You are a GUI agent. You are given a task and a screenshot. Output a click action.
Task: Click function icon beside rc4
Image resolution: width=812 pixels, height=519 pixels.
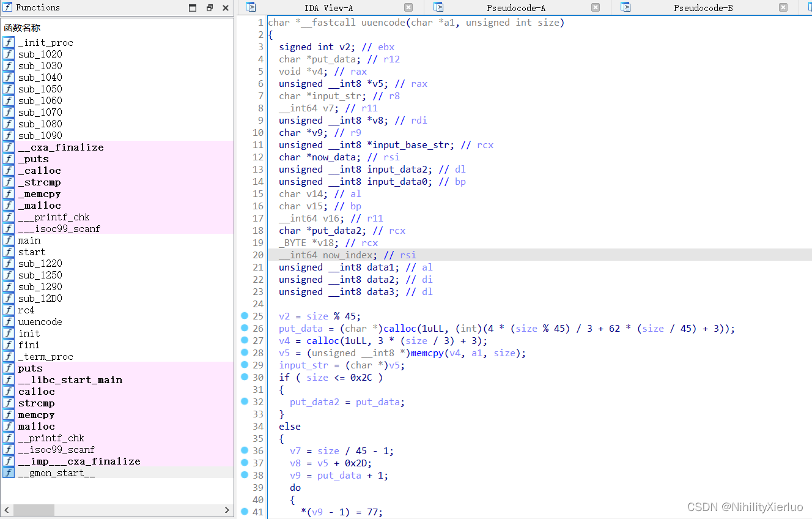(9, 310)
